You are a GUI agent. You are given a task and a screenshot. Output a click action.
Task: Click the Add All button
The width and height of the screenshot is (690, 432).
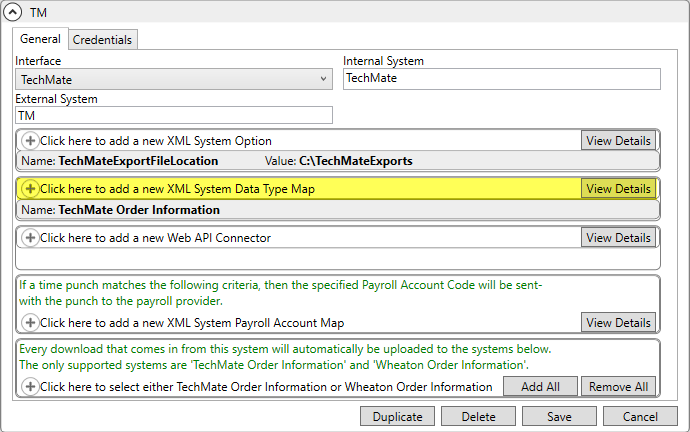540,386
